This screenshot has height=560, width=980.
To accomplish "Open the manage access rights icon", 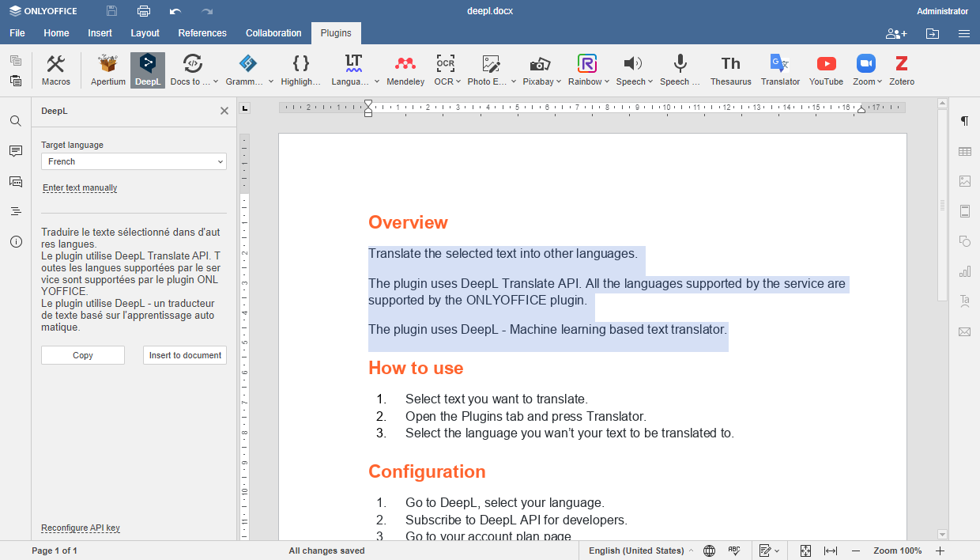I will click(896, 33).
